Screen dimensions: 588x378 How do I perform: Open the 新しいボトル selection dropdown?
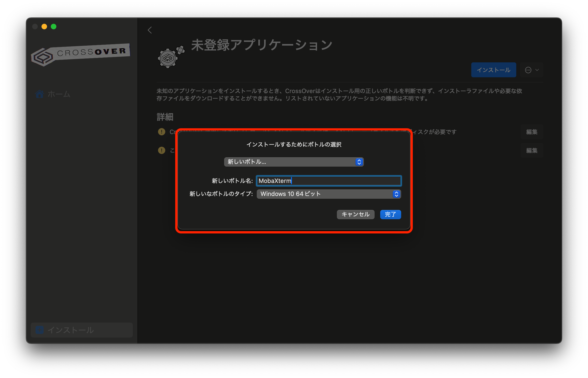(294, 162)
